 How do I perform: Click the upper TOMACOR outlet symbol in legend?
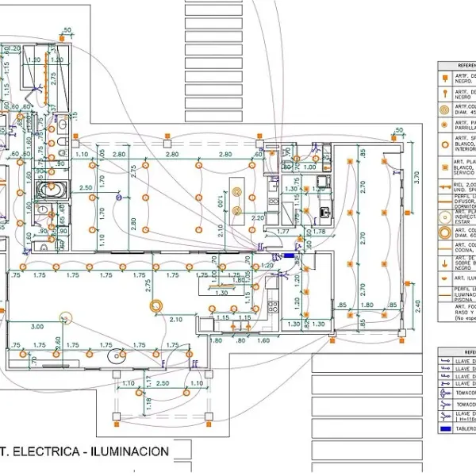tap(445, 393)
